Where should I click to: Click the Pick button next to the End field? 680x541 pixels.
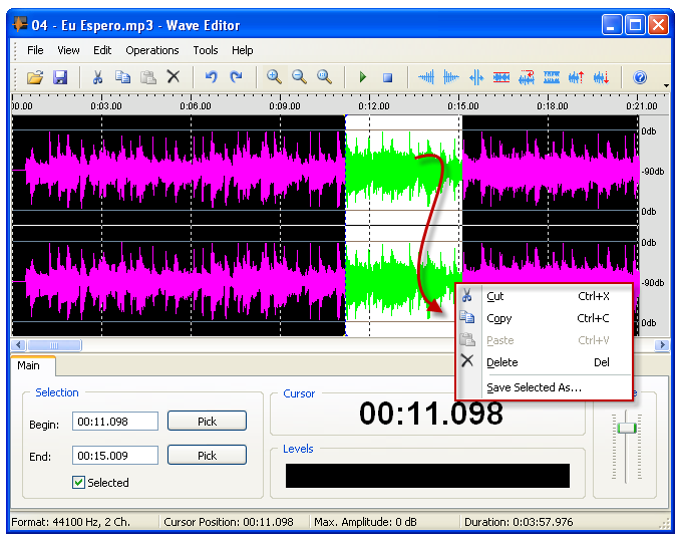point(207,455)
